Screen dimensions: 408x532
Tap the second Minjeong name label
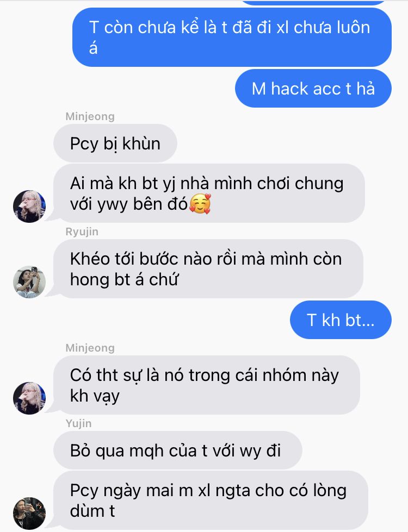pos(90,348)
